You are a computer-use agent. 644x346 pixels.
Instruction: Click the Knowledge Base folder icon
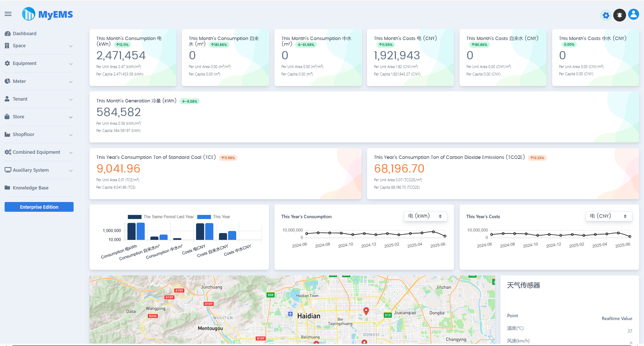pyautogui.click(x=7, y=188)
